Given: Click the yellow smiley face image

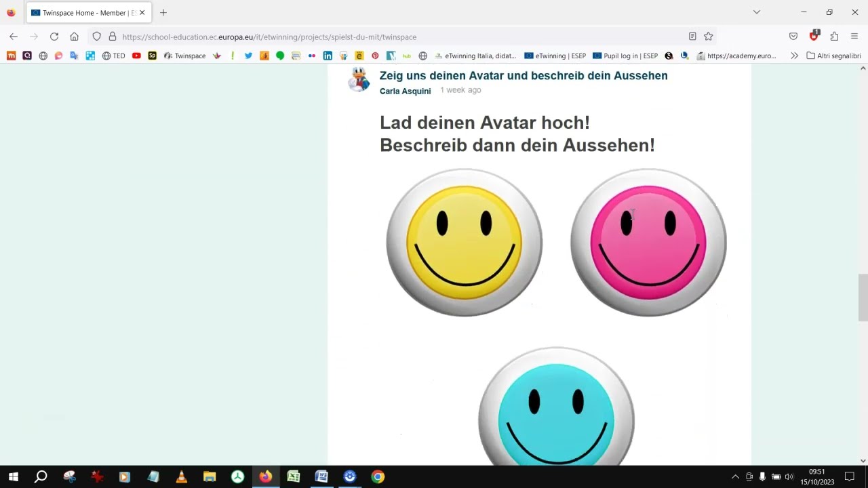Looking at the screenshot, I should pyautogui.click(x=464, y=243).
